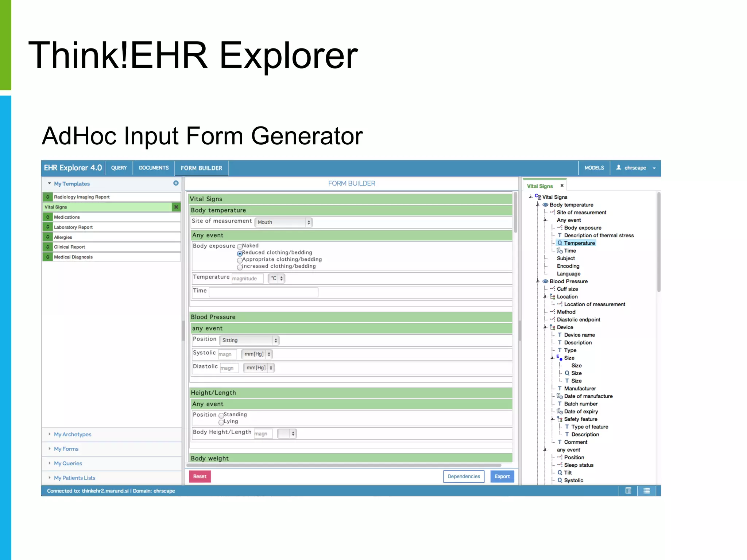Click the Time input field
This screenshot has width=747, height=560.
point(263,292)
